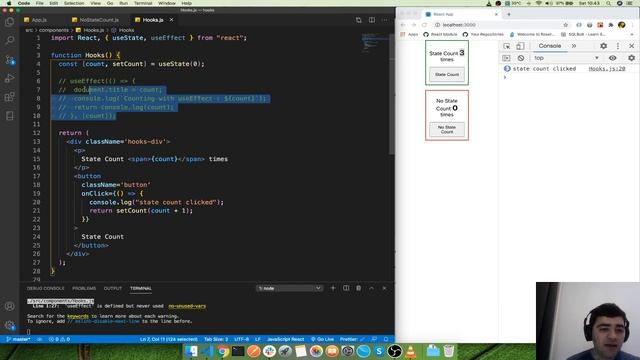The width and height of the screenshot is (640, 360).
Task: Close the terminal panel
Action: coord(384,288)
